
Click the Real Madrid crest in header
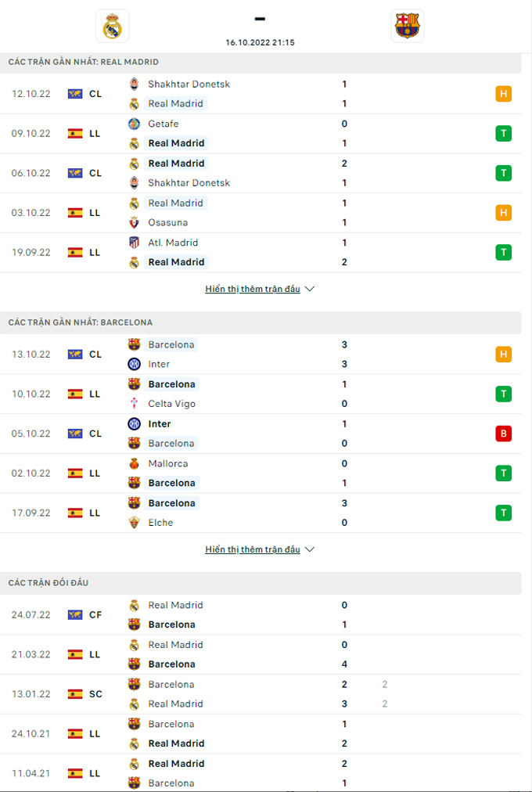pos(112,26)
